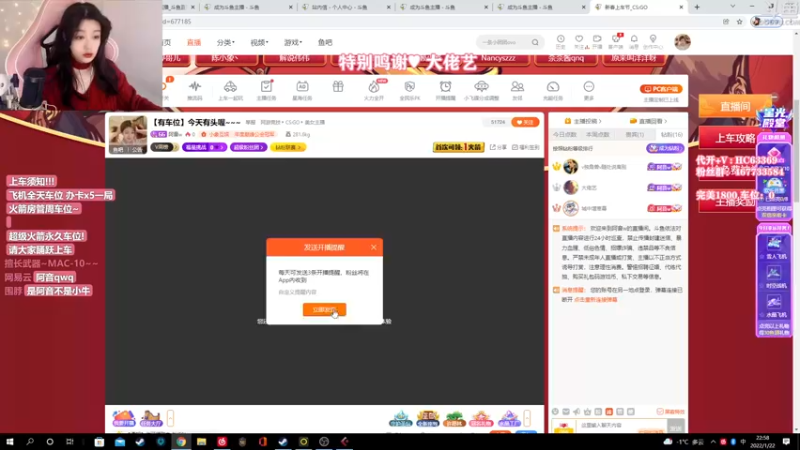The image size is (800, 450).
Task: Click the megaphone icon in chat toolbar
Action: tap(577, 411)
